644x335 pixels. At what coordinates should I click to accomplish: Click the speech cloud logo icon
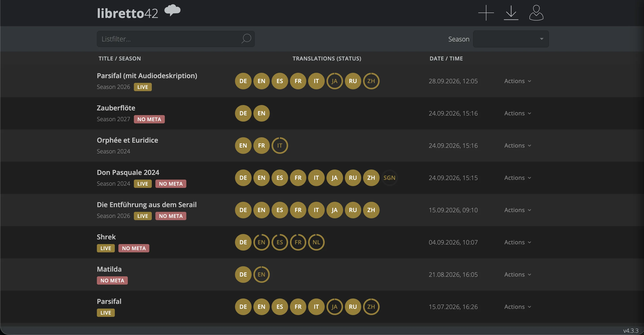[172, 11]
